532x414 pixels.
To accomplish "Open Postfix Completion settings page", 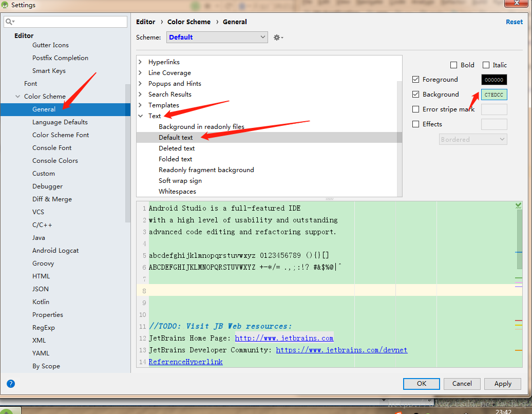I will 61,58.
